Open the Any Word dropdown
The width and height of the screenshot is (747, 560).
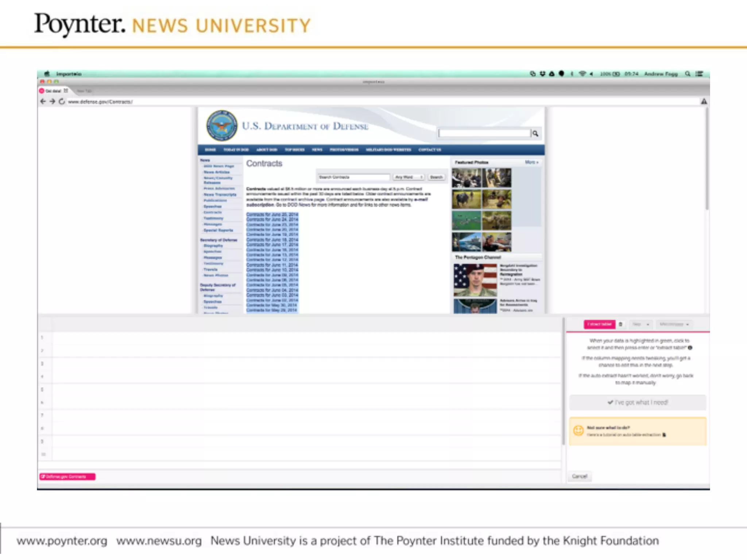coord(409,177)
